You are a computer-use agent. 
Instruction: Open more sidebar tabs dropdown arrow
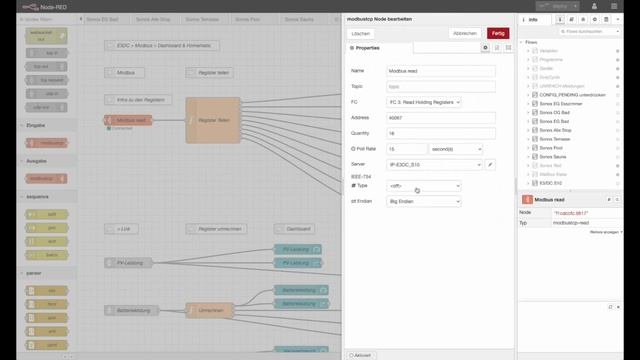click(618, 20)
